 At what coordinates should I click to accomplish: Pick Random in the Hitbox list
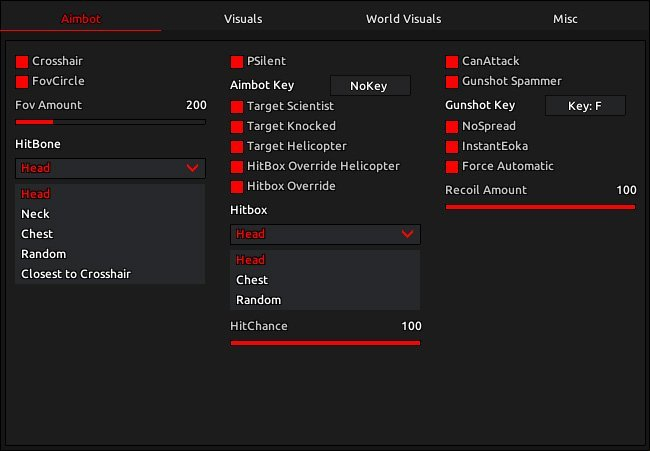pyautogui.click(x=258, y=300)
